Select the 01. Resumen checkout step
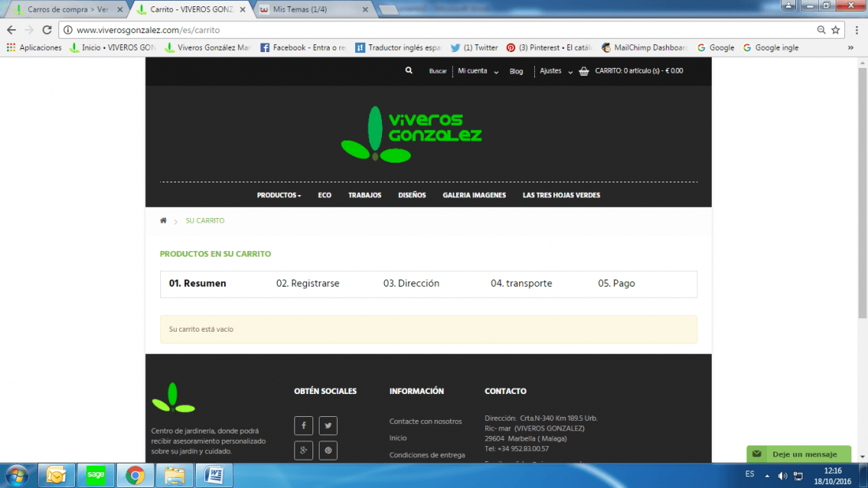The image size is (868, 488). [x=197, y=283]
